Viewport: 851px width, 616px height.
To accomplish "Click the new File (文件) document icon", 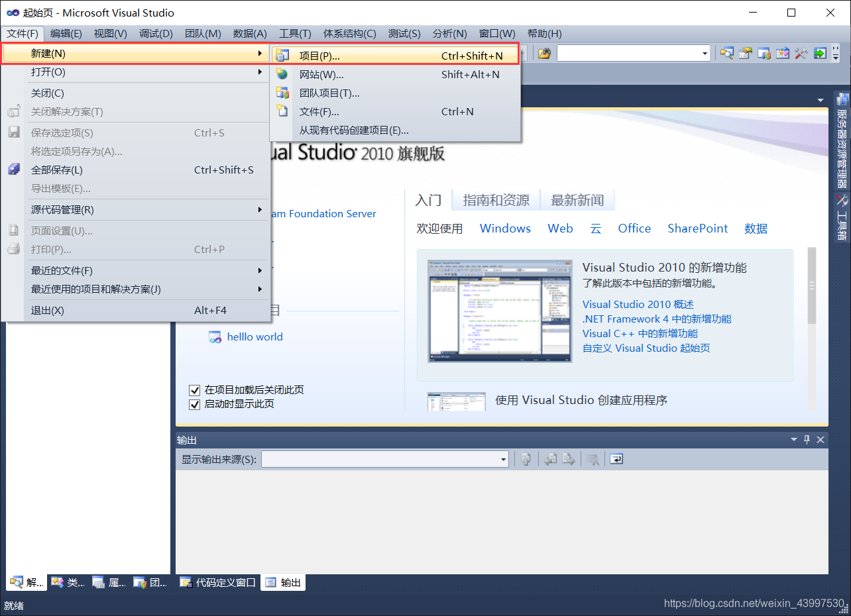I will [282, 111].
